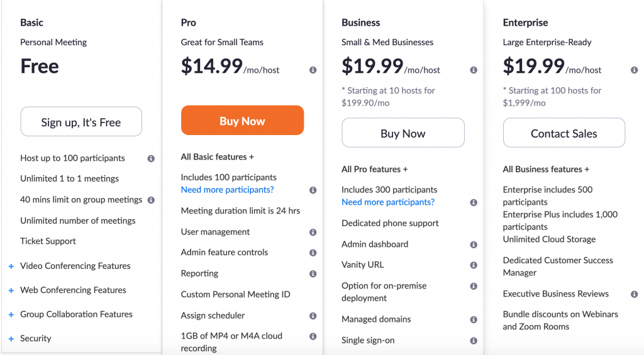
Task: Expand Web Conferencing Features section
Action: (11, 290)
